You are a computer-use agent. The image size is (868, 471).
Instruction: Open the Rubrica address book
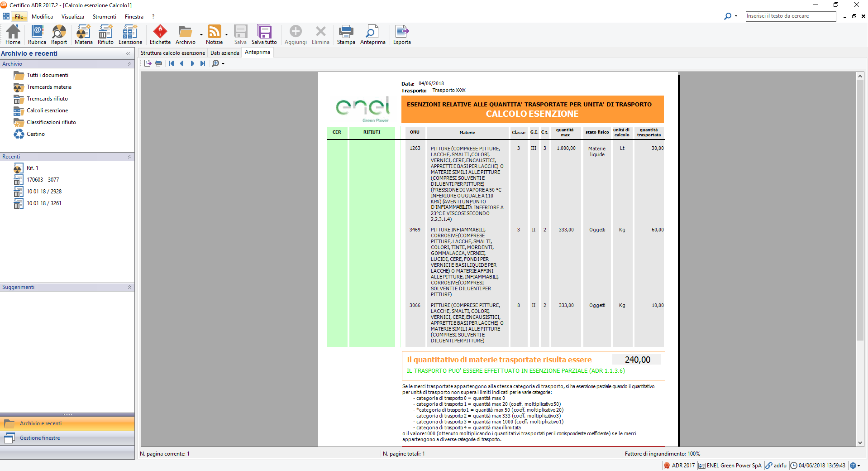pos(37,35)
